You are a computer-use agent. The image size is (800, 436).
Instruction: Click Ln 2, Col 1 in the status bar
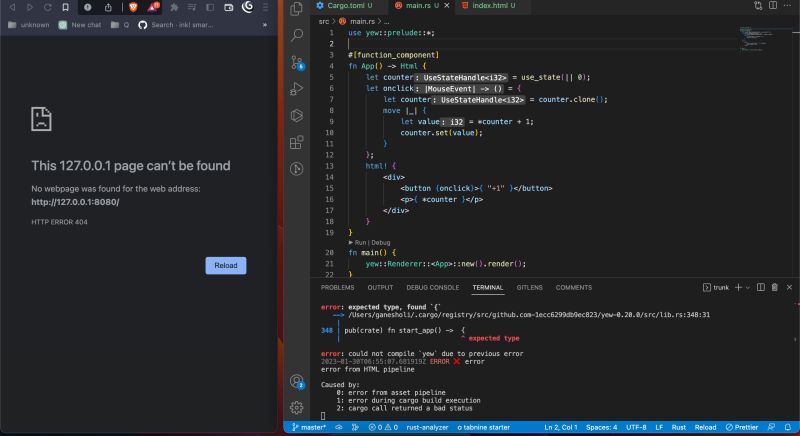561,427
